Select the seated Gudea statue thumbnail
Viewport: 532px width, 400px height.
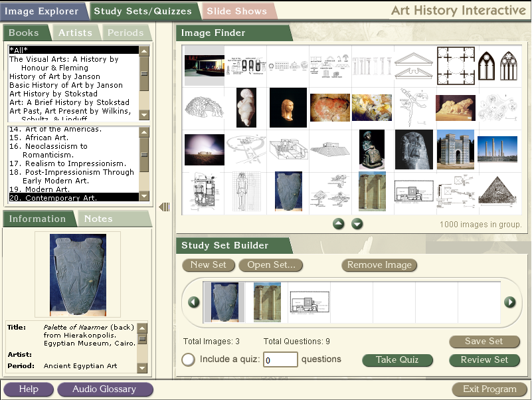tap(372, 150)
